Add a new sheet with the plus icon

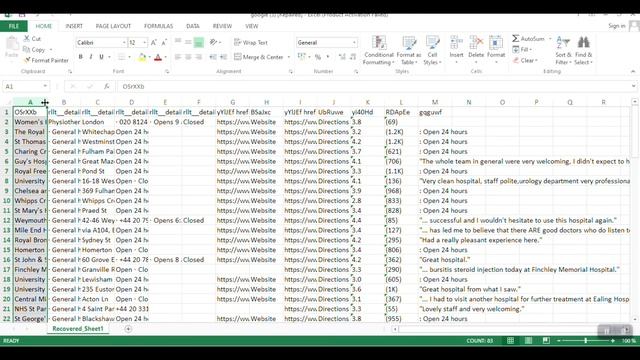click(x=128, y=329)
